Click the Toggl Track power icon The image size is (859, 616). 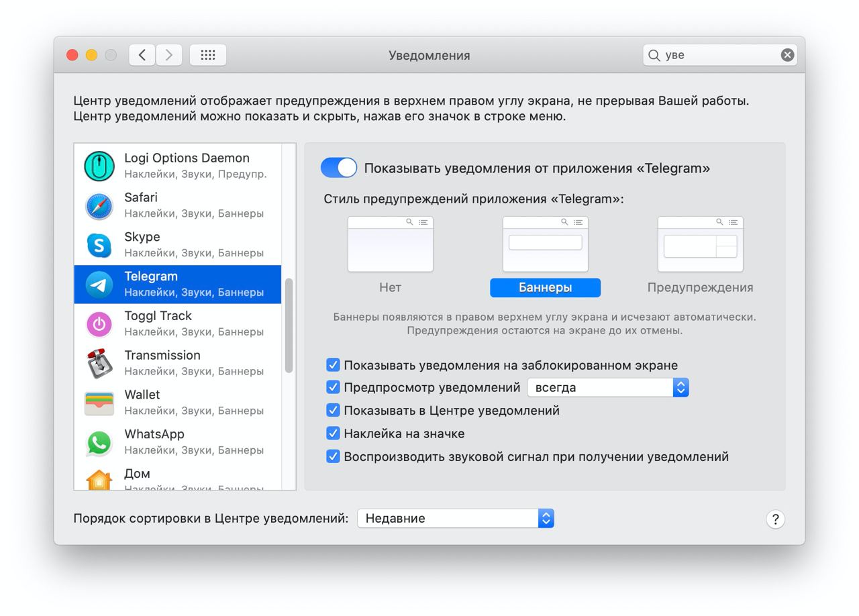pos(99,325)
